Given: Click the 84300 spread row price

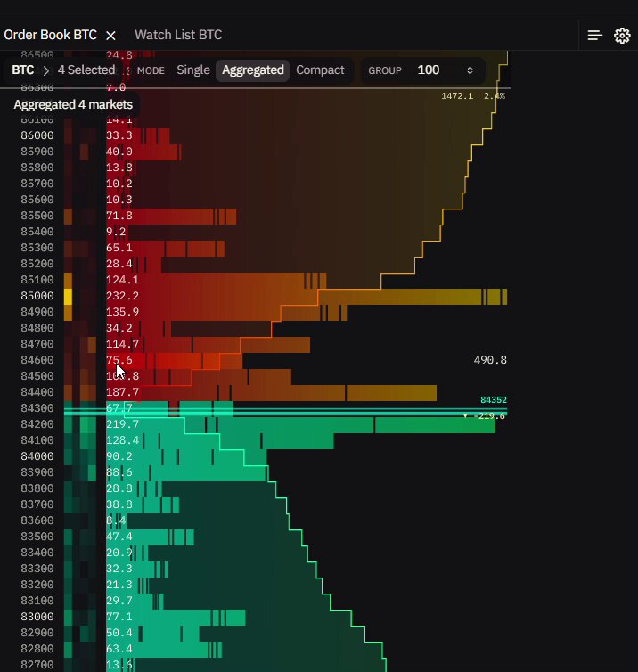Looking at the screenshot, I should [37, 408].
